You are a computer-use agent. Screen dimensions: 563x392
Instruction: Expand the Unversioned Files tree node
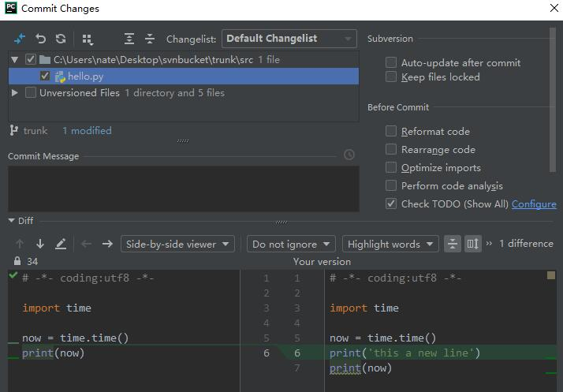15,93
